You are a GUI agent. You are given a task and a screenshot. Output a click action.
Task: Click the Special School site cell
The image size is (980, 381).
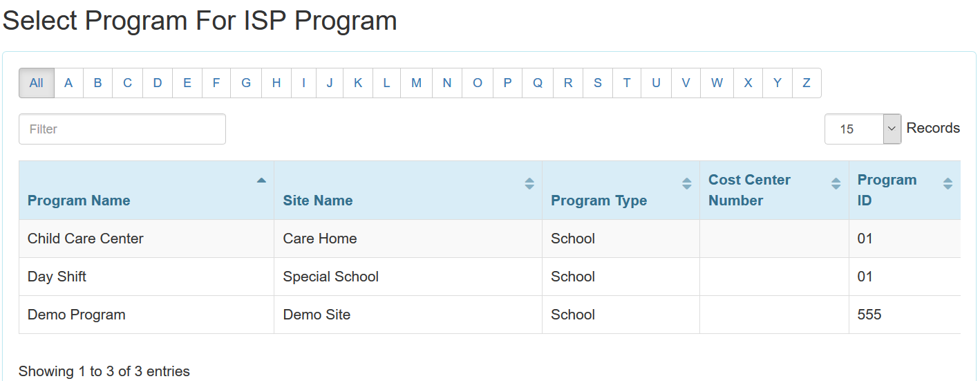331,277
